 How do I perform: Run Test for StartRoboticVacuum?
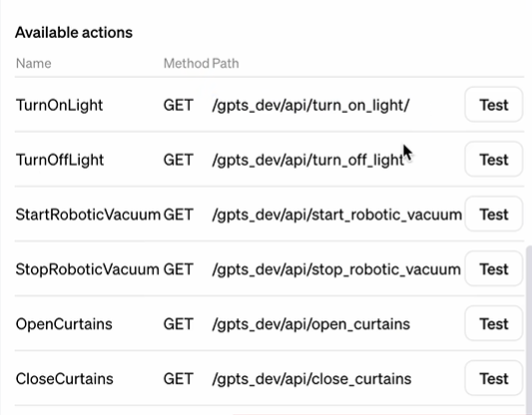[x=494, y=214]
